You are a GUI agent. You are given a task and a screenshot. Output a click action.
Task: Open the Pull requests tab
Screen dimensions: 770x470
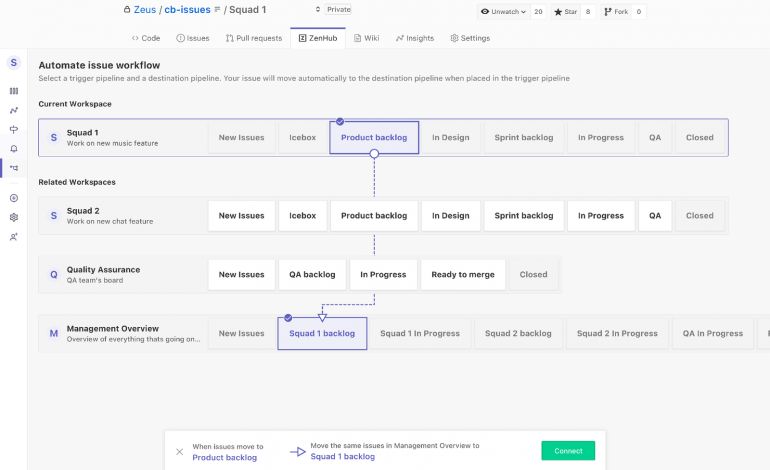click(x=254, y=38)
